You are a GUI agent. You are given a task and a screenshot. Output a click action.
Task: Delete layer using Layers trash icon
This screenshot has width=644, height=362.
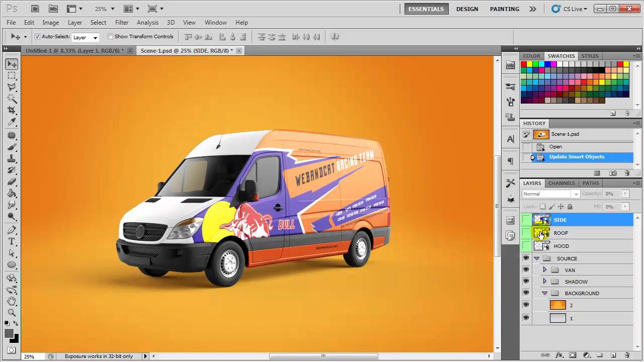click(x=627, y=355)
